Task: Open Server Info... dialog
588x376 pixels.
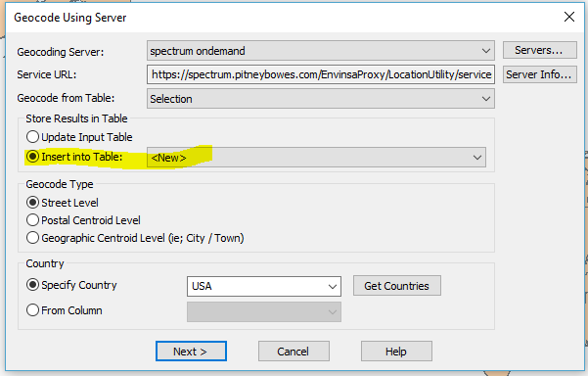Action: coord(539,74)
